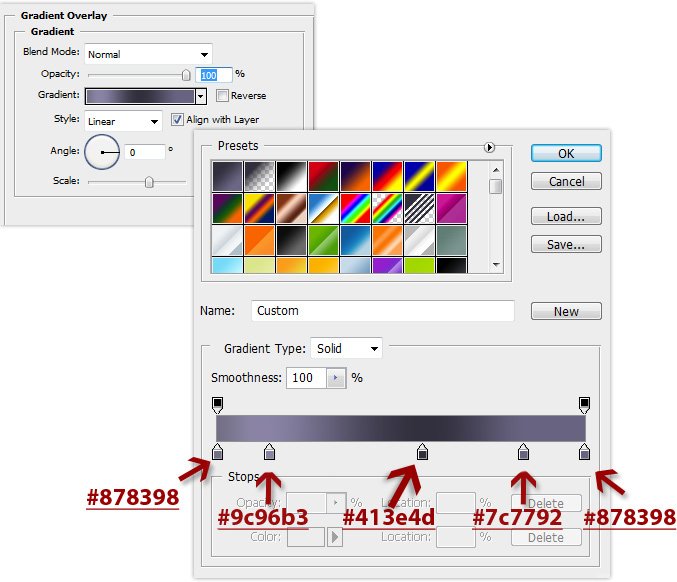
Task: Select the left opacity stop above gradient bar
Action: click(218, 405)
